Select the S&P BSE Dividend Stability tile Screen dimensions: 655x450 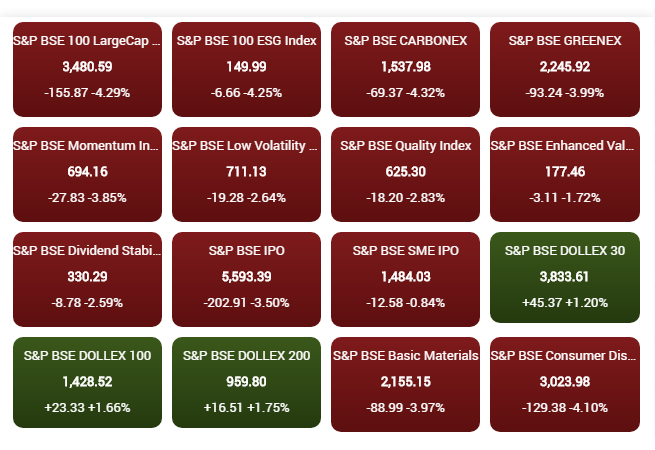pos(87,278)
